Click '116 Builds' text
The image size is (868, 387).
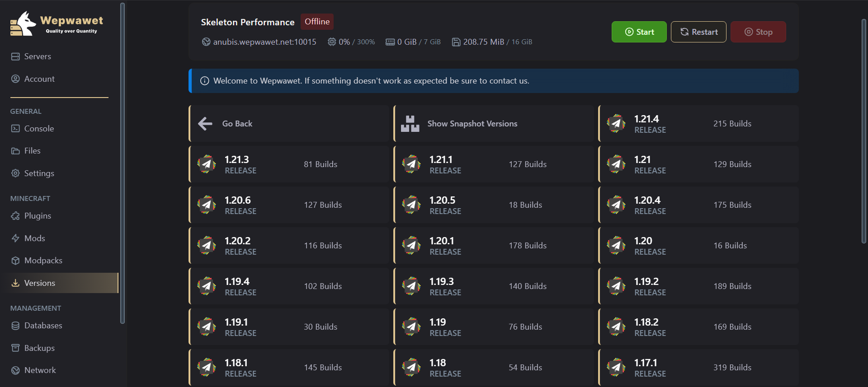pos(323,246)
